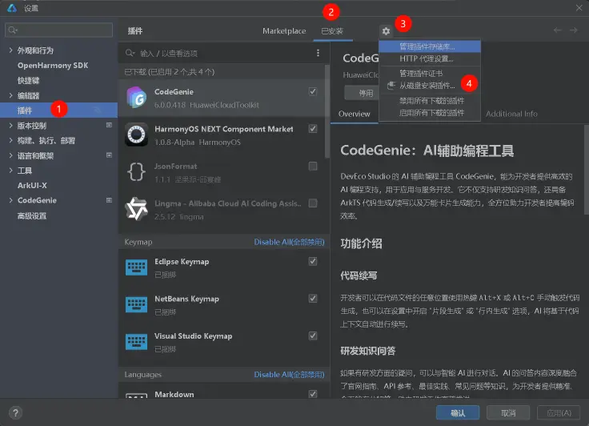The image size is (589, 426).
Task: Open the plugin search options three-dot menu
Action: point(318,53)
